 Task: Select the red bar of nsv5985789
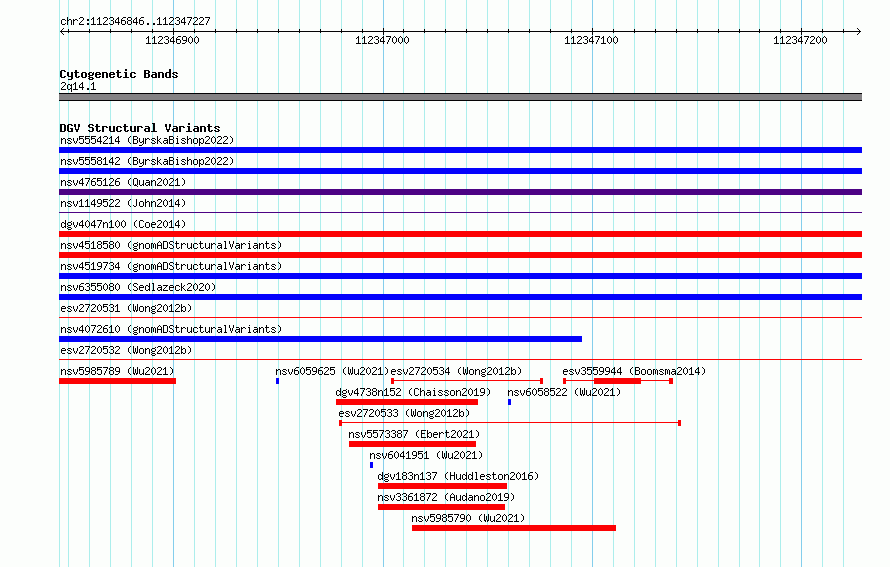(117, 381)
